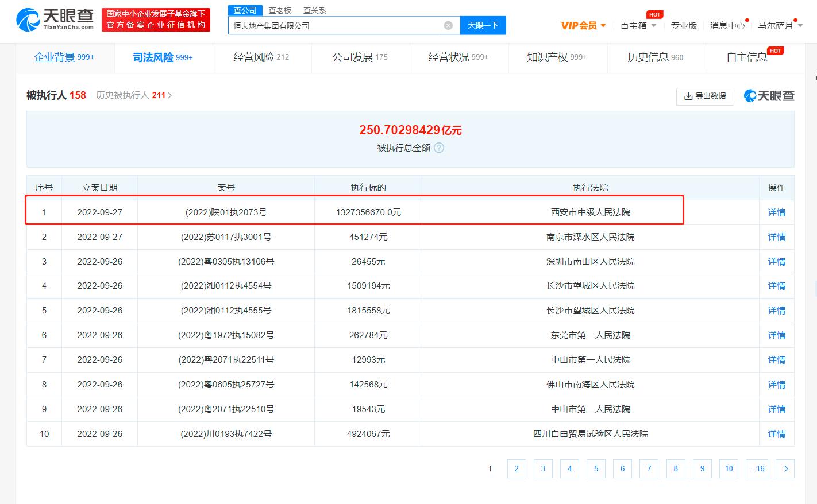Viewport: 817px width, 504px height.
Task: Jump to last page ...16
Action: 757,468
